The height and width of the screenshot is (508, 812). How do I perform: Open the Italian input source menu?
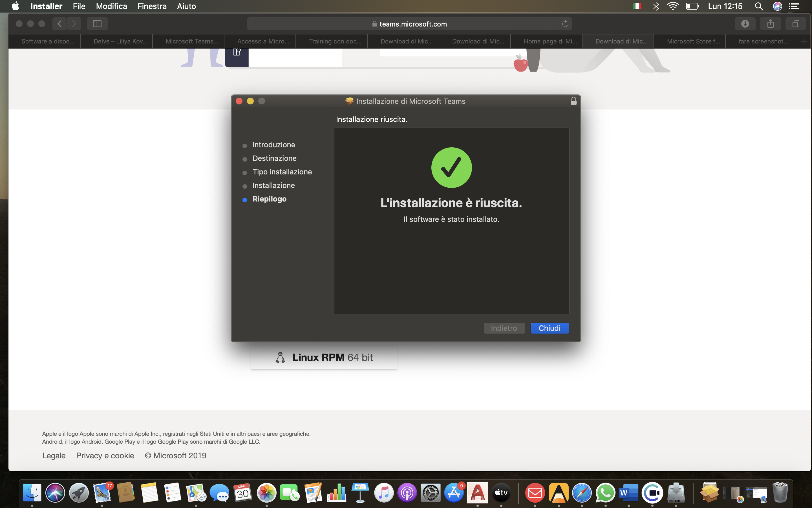coord(637,6)
